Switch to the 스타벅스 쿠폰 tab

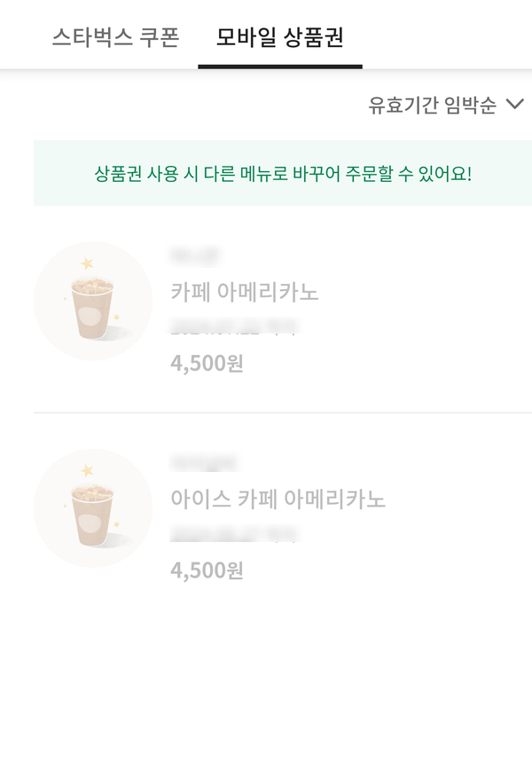point(115,37)
